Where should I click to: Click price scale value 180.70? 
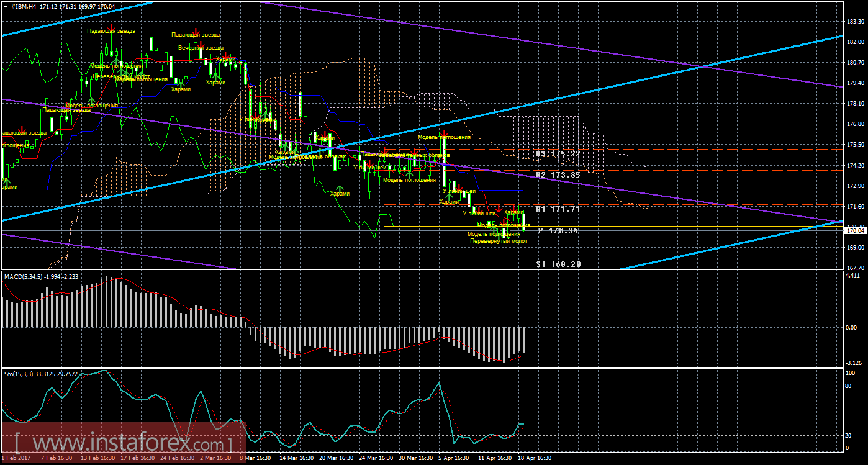click(x=856, y=62)
